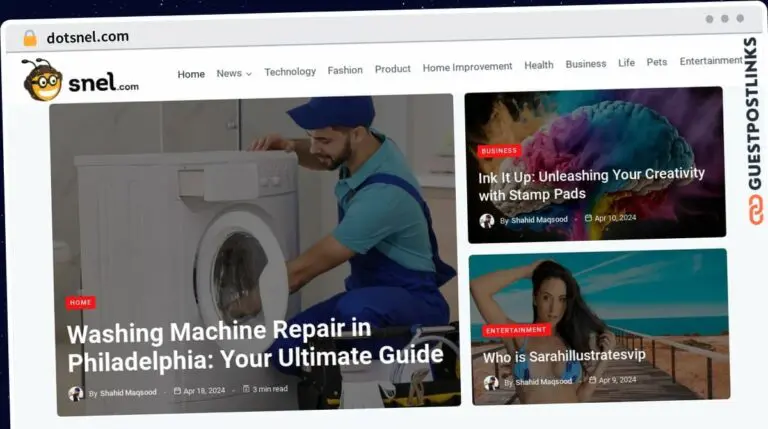Click the reading time icon beside 3 min read
The image size is (768, 429).
pyautogui.click(x=246, y=389)
